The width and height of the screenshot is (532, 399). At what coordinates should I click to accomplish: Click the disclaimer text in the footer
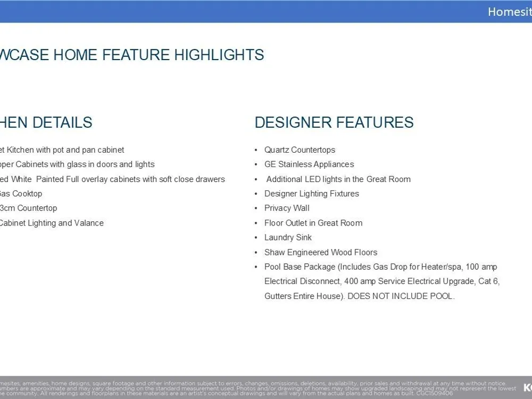[x=258, y=388]
